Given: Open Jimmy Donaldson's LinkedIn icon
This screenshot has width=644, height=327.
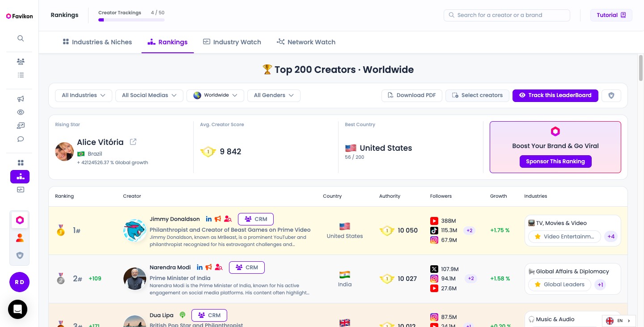Looking at the screenshot, I should (x=209, y=219).
